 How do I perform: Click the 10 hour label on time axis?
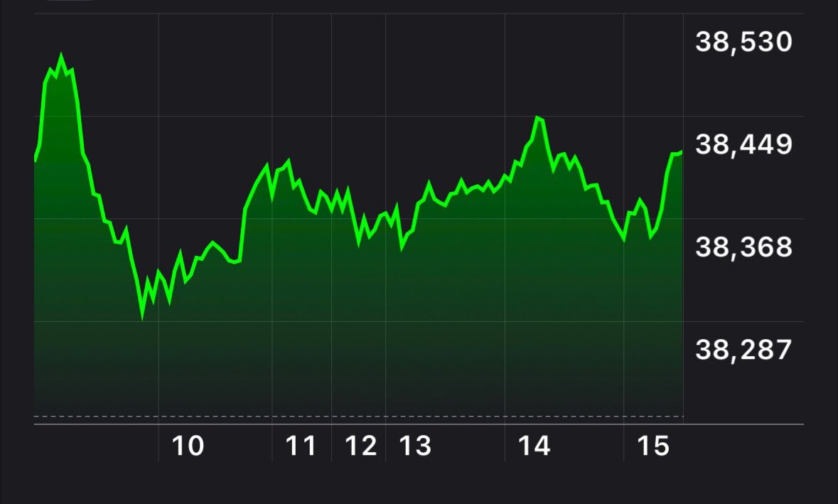click(x=188, y=446)
